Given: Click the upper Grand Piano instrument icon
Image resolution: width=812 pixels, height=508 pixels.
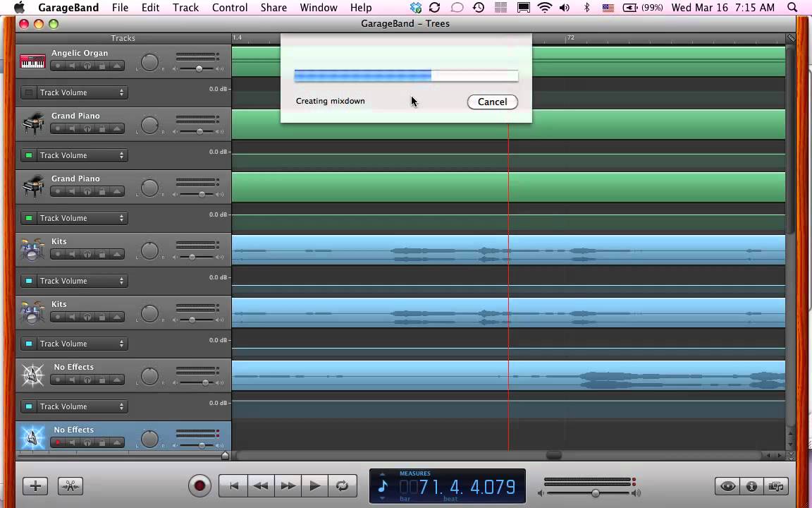Looking at the screenshot, I should 32,124.
